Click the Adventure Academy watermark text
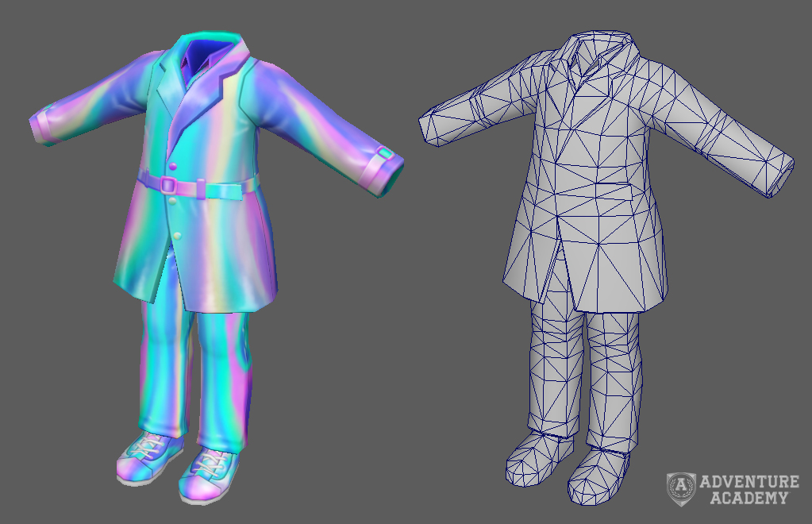This screenshot has width=812, height=524. (749, 490)
